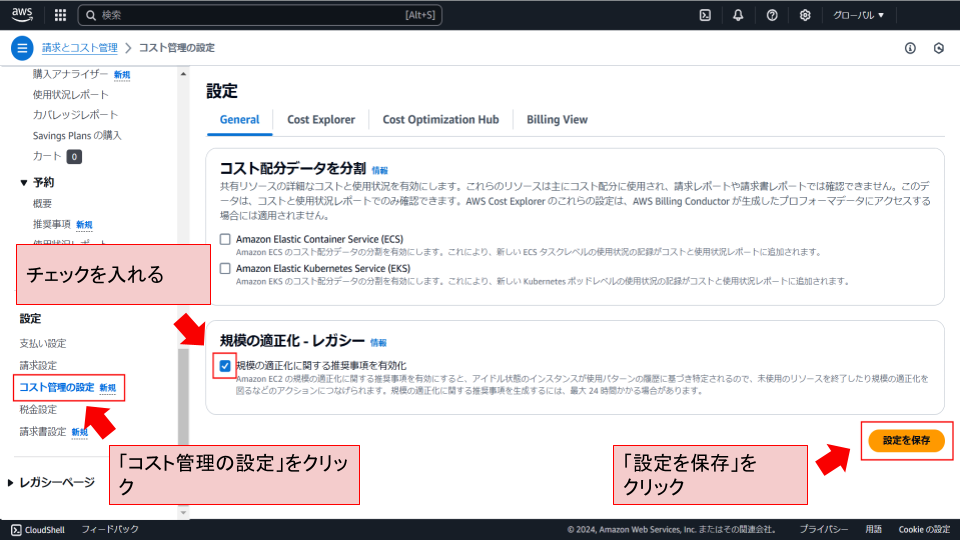The image size is (960, 540).
Task: Click the sidebar scrollbar thumb
Action: pyautogui.click(x=183, y=396)
